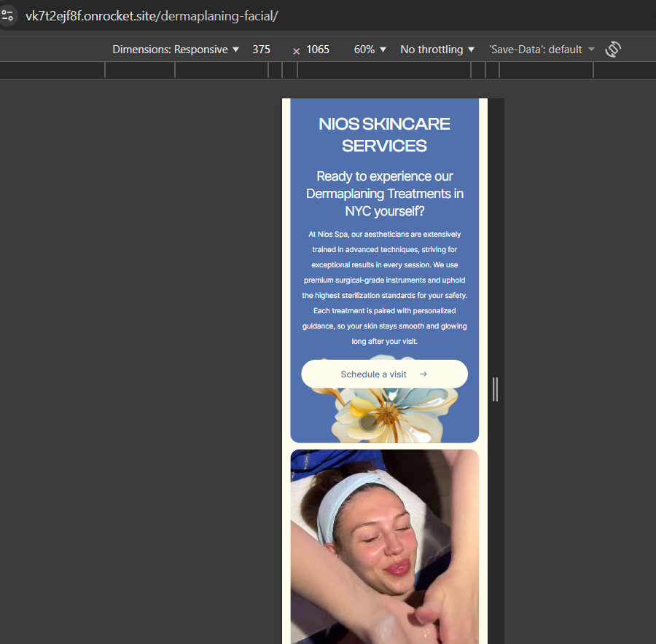
Task: Open the Dimensions: Responsive dropdown
Action: tap(176, 50)
